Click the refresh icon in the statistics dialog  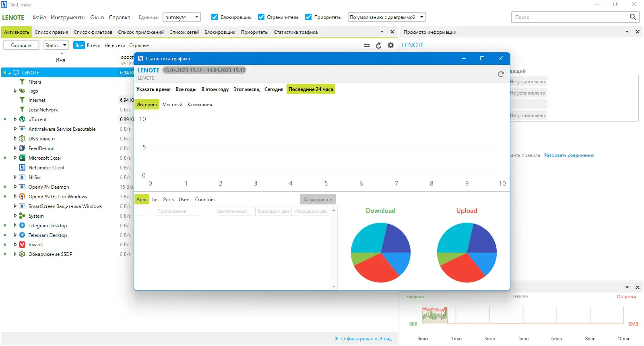(501, 74)
